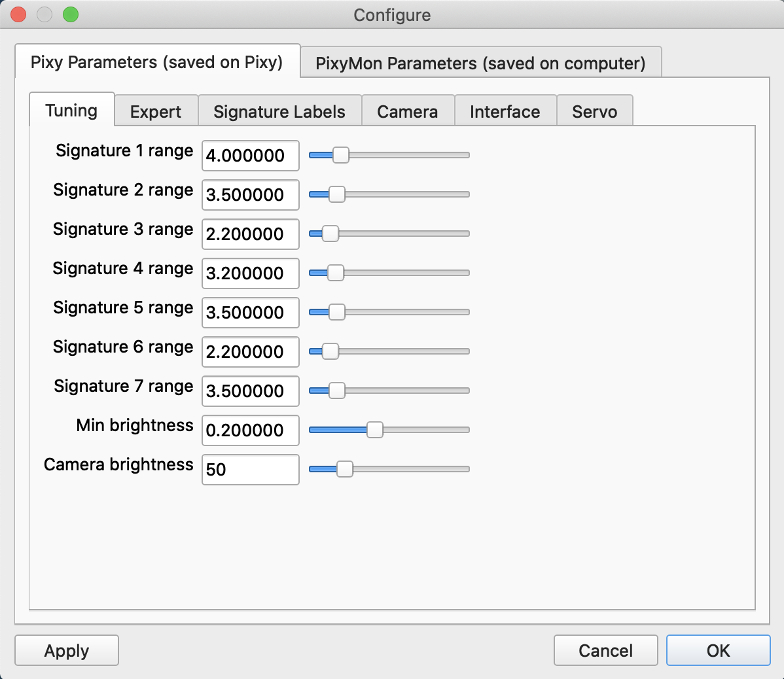Edit the Min brightness value field
The height and width of the screenshot is (679, 784).
click(250, 430)
